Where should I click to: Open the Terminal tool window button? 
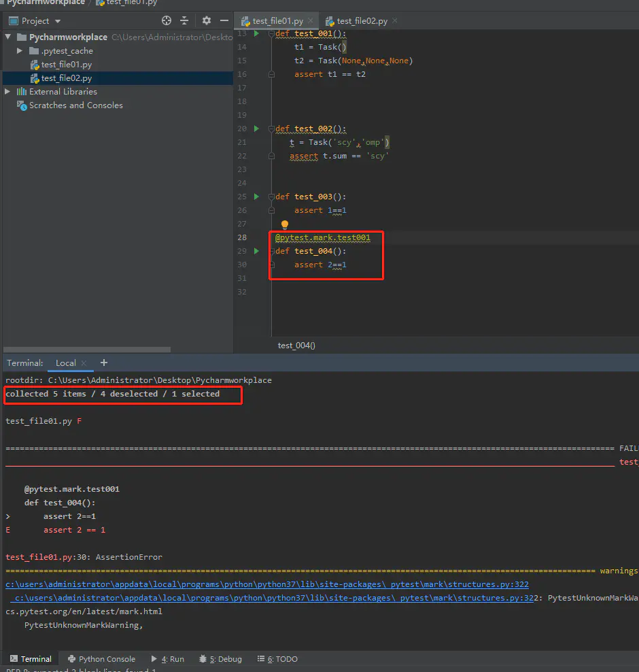pos(31,658)
